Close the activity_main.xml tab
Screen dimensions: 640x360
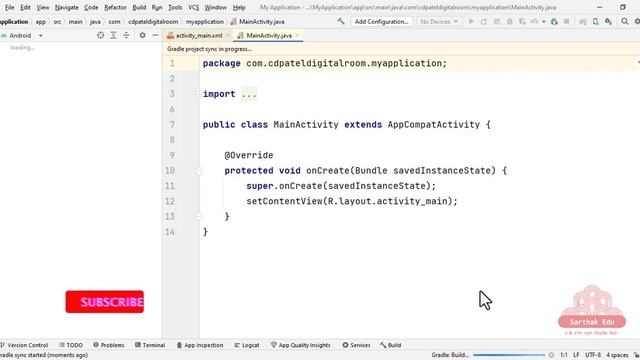click(227, 36)
